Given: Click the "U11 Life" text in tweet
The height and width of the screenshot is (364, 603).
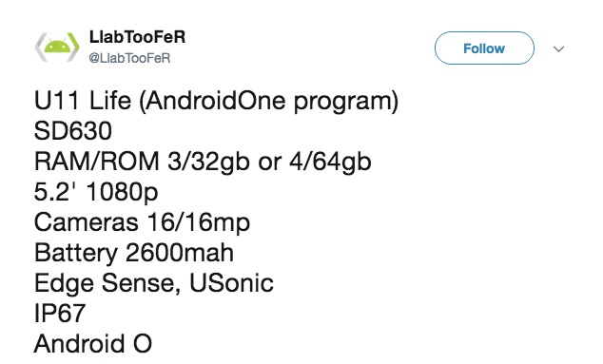Looking at the screenshot, I should pos(83,101).
